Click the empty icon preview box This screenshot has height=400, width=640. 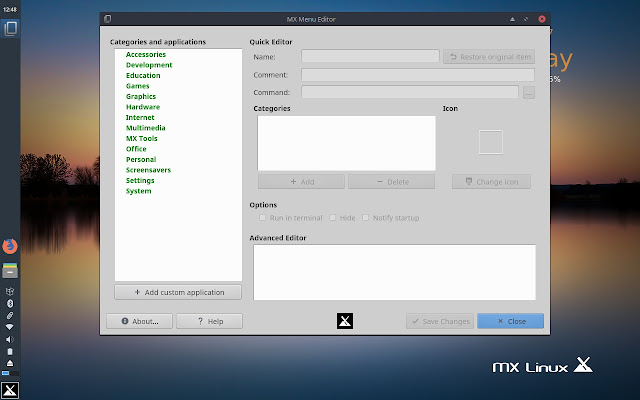coord(491,142)
